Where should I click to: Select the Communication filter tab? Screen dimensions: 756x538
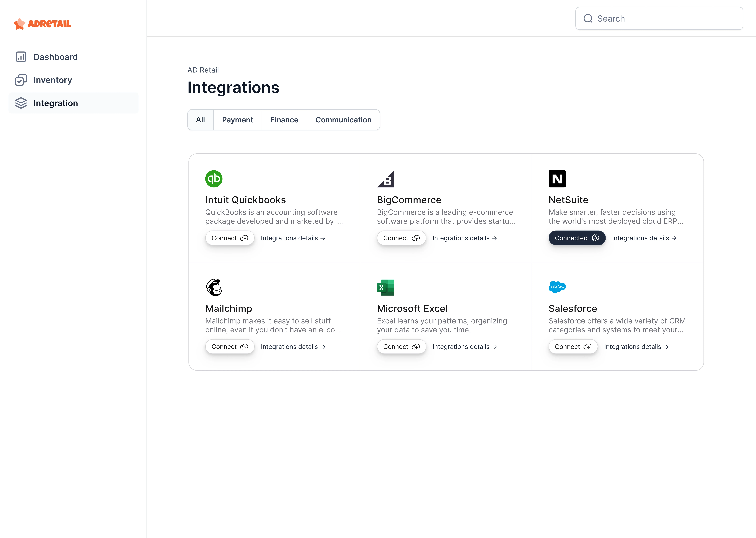coord(343,120)
